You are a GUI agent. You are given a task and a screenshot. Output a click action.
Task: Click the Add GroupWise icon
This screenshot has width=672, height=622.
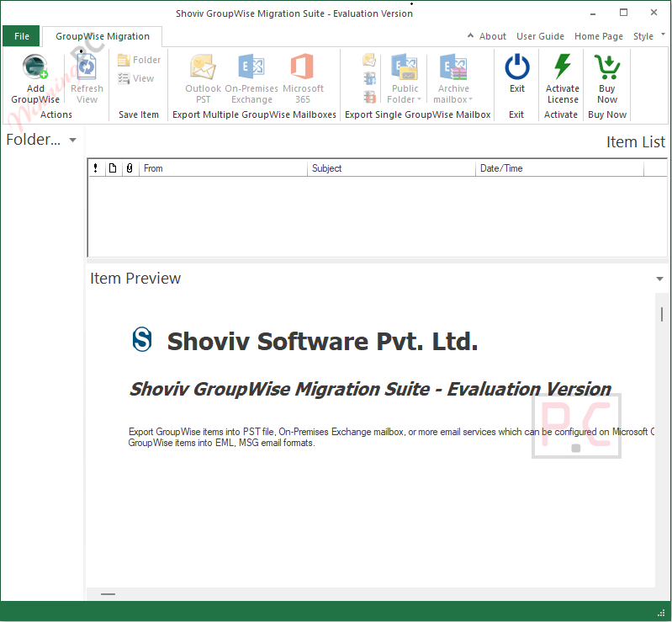coord(35,67)
